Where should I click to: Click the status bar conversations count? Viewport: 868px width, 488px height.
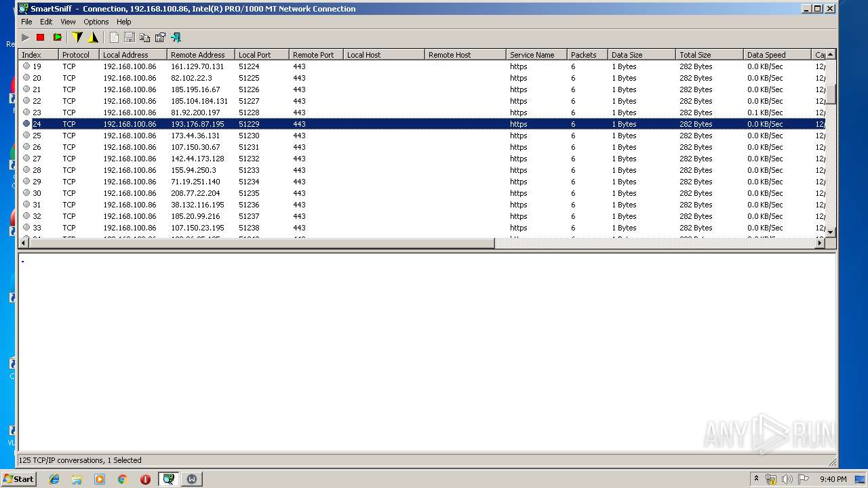coord(80,460)
